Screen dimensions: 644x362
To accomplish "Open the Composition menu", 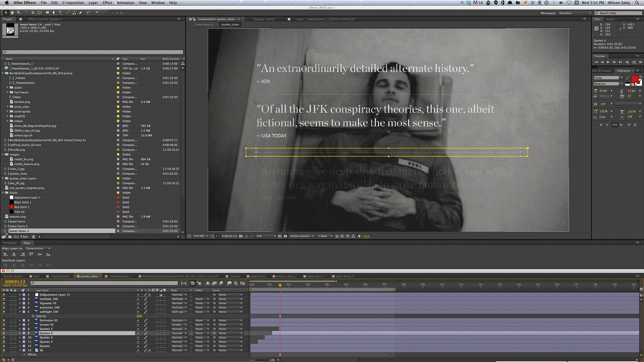I will pos(73,3).
